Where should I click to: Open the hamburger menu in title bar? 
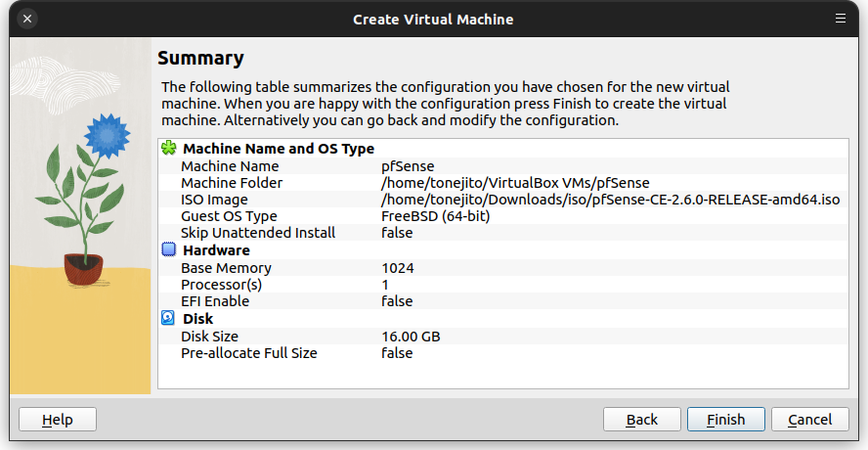coord(841,19)
